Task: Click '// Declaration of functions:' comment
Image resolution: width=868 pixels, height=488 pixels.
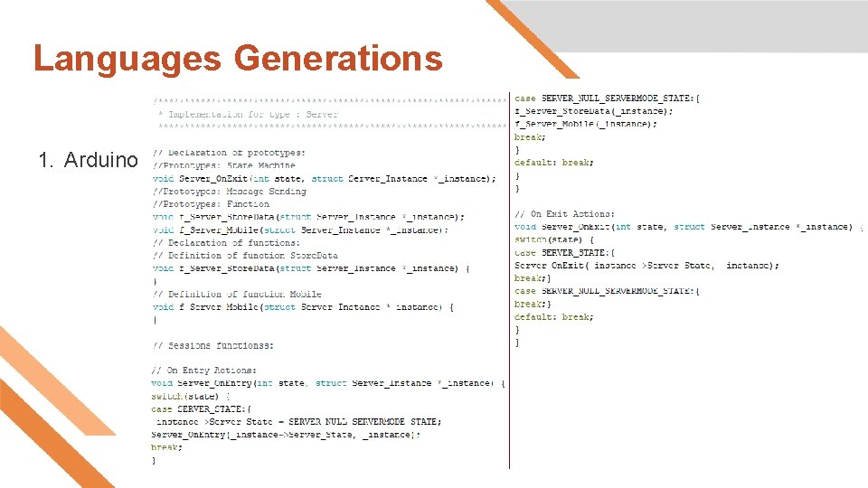Action: point(226,243)
